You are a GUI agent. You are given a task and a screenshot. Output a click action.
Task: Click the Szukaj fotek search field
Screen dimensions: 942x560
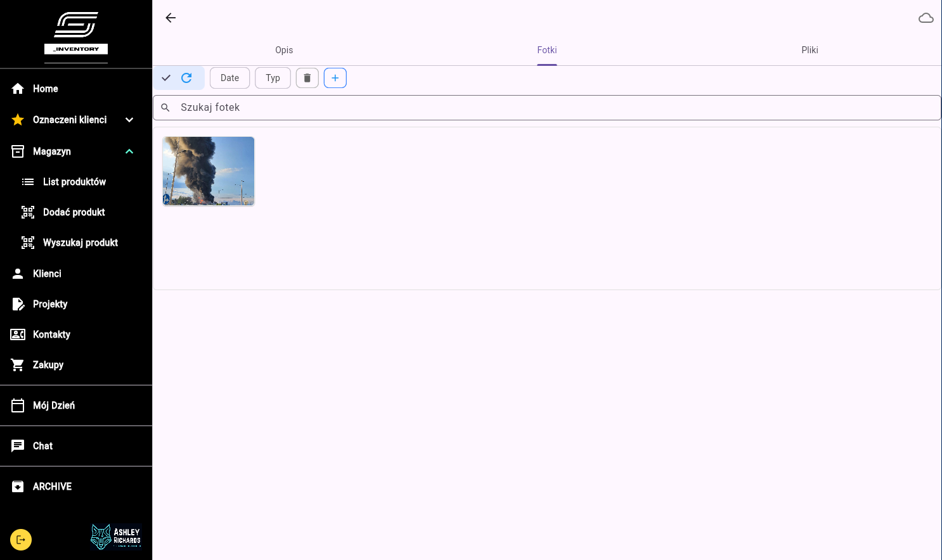click(547, 108)
